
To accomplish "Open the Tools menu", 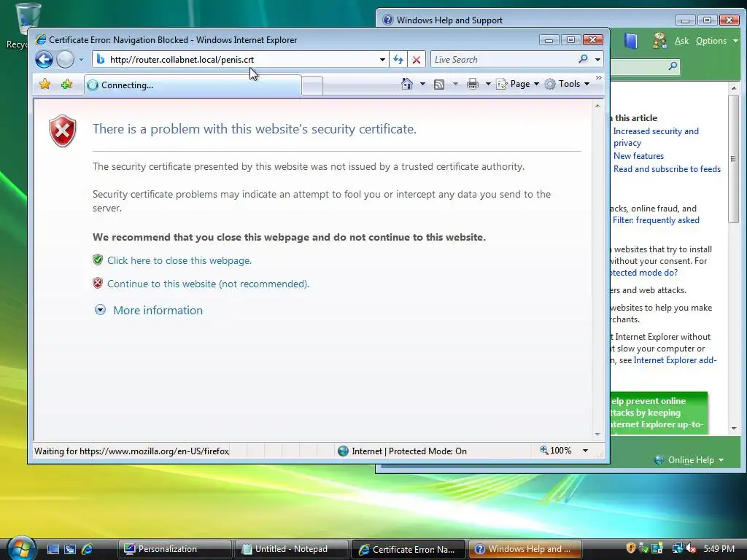I will coord(568,84).
